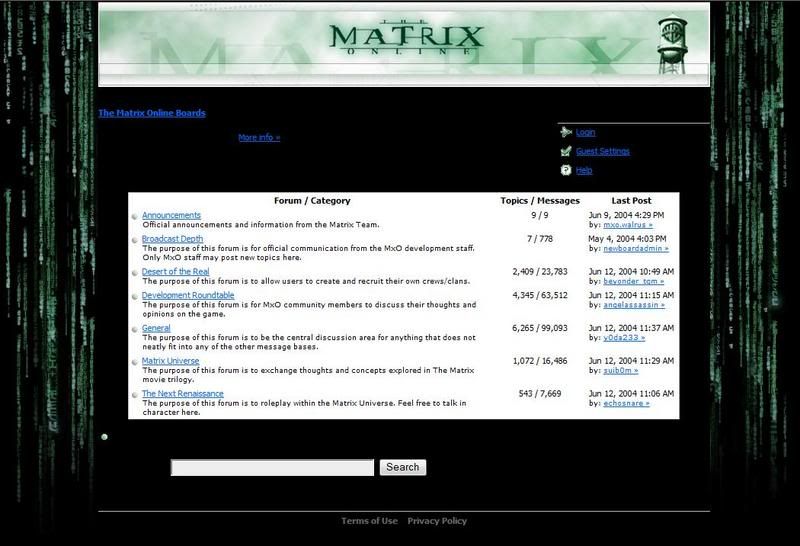800x546 pixels.
Task: Open the Matrix Universe forum
Action: coord(170,361)
